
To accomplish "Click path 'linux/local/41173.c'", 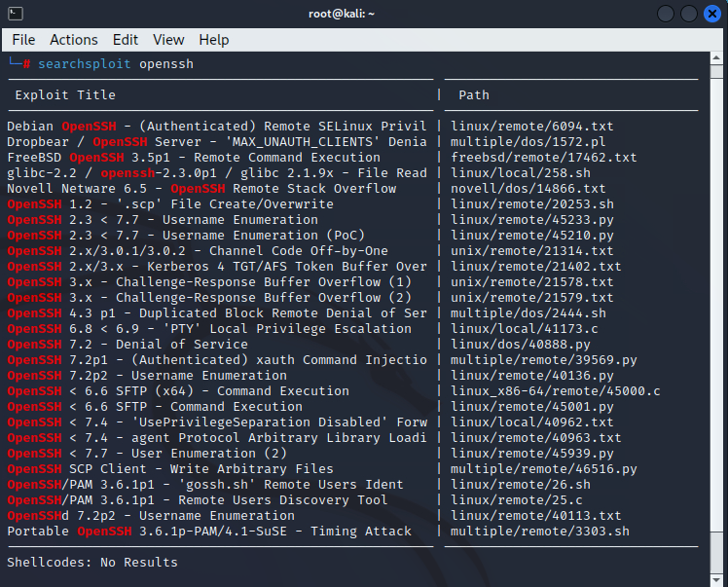I will (525, 328).
